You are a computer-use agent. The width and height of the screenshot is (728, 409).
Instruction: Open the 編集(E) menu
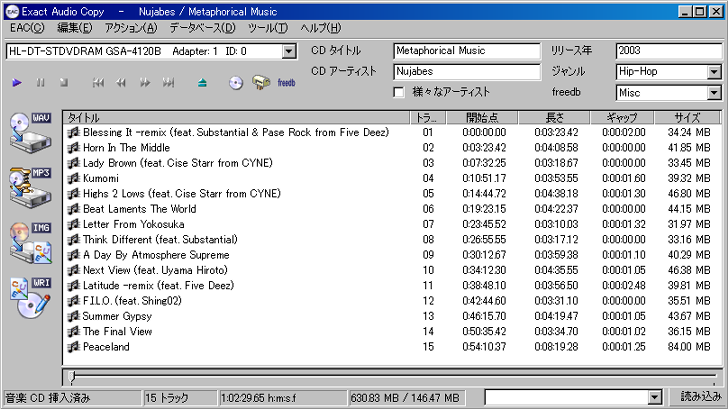[75, 28]
